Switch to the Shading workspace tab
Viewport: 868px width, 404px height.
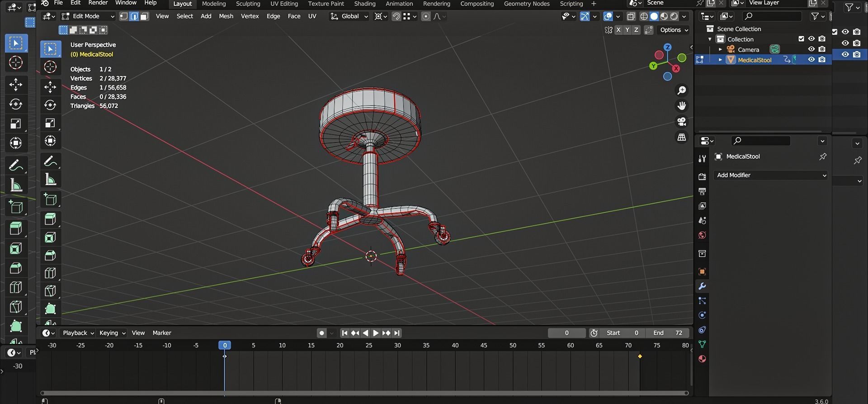point(364,4)
